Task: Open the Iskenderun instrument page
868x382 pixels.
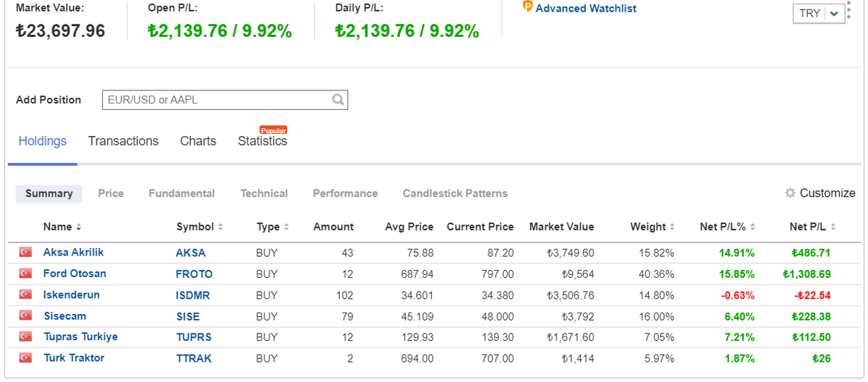Action: tap(72, 294)
